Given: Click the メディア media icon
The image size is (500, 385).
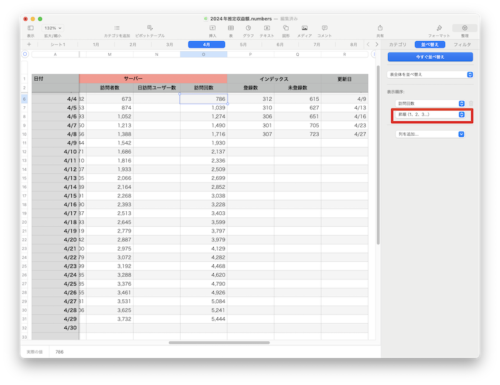Looking at the screenshot, I should 305,28.
